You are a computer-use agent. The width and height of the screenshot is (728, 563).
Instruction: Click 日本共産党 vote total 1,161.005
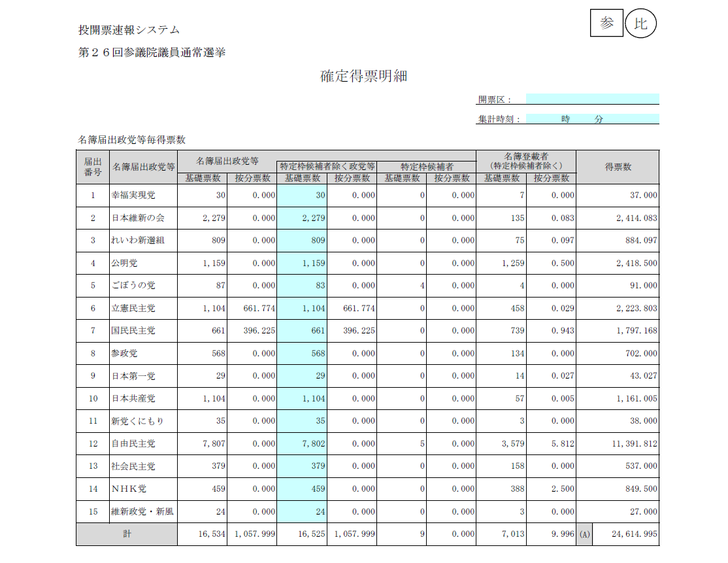coord(637,398)
